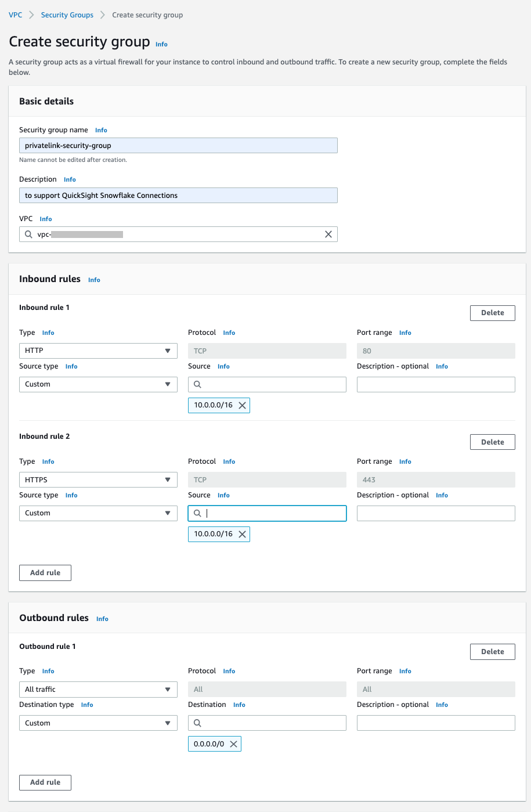Image resolution: width=531 pixels, height=812 pixels.
Task: Open the HTTPS Type dropdown in Inbound rule 2
Action: tap(98, 480)
